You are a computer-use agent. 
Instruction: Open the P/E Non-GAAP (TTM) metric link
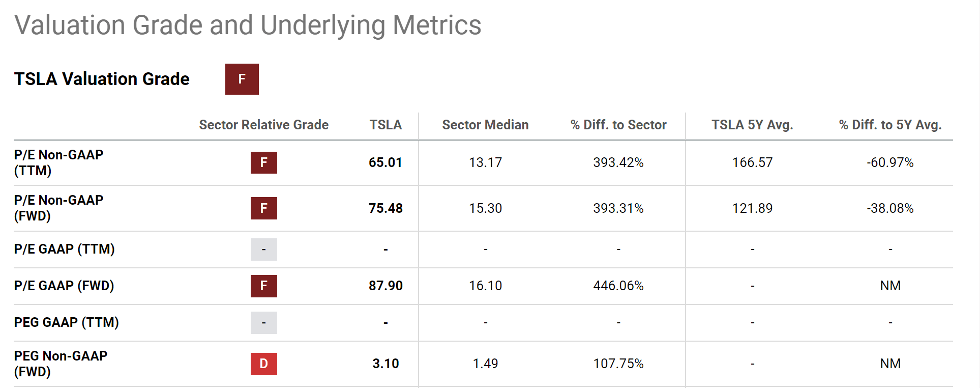tap(58, 162)
